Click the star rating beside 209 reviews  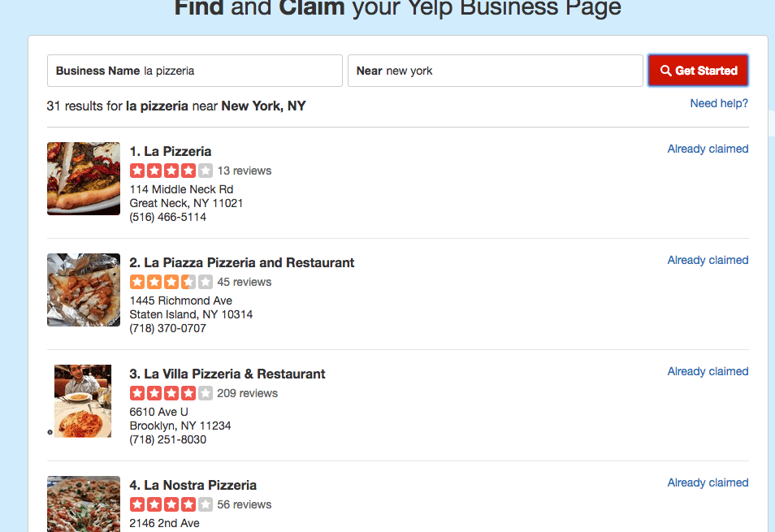(171, 392)
